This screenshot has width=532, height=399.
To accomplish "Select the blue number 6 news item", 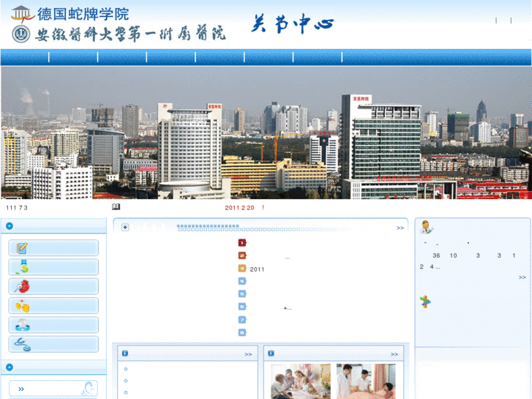I will [242, 307].
